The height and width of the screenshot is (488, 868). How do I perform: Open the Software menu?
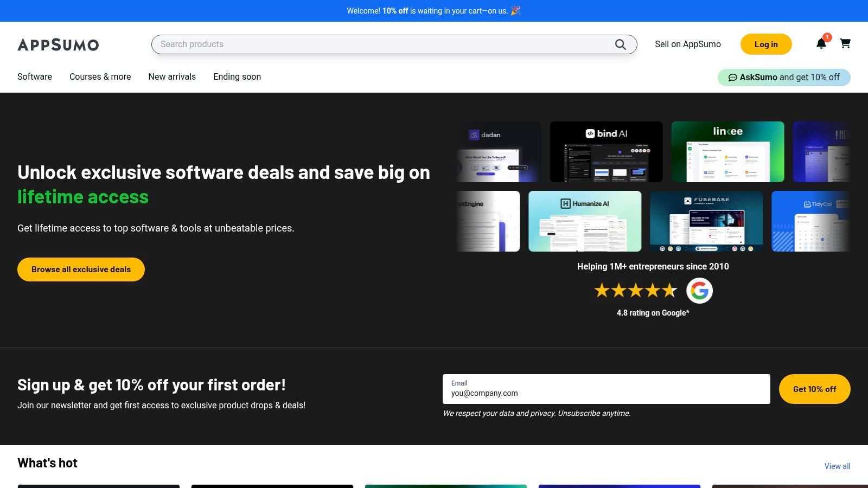click(35, 76)
